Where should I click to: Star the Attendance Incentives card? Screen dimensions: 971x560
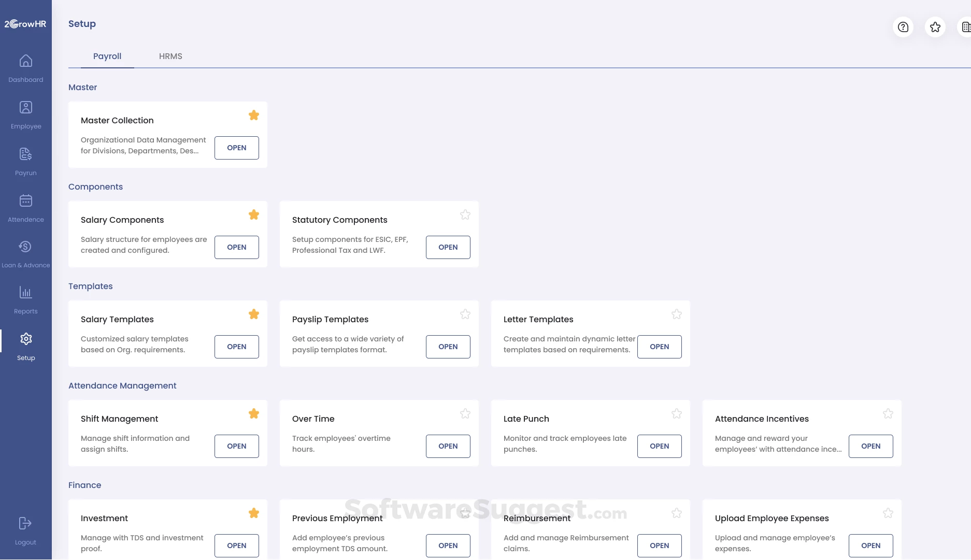pyautogui.click(x=888, y=414)
